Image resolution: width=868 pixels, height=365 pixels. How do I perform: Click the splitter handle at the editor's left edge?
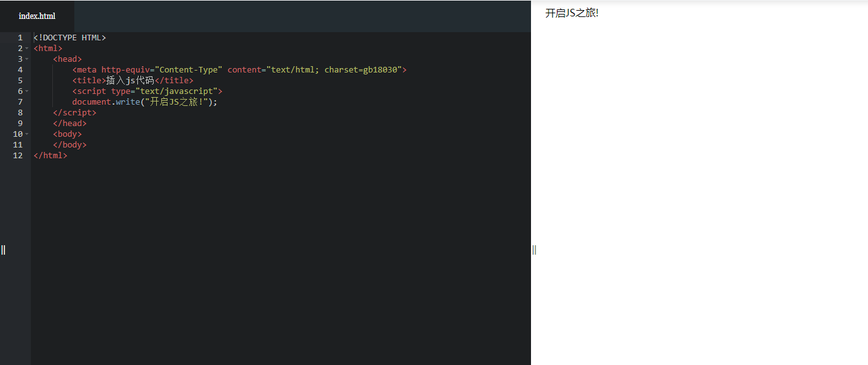(x=3, y=250)
